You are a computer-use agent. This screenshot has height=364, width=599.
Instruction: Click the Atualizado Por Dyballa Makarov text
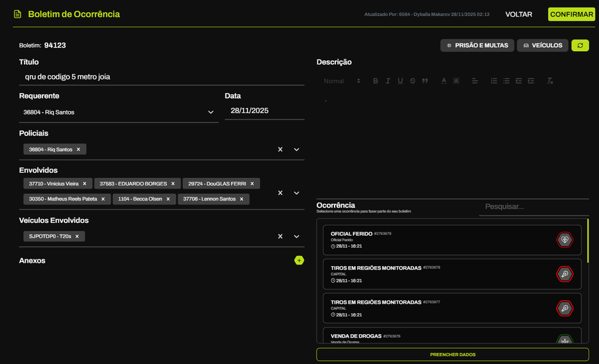coord(427,15)
